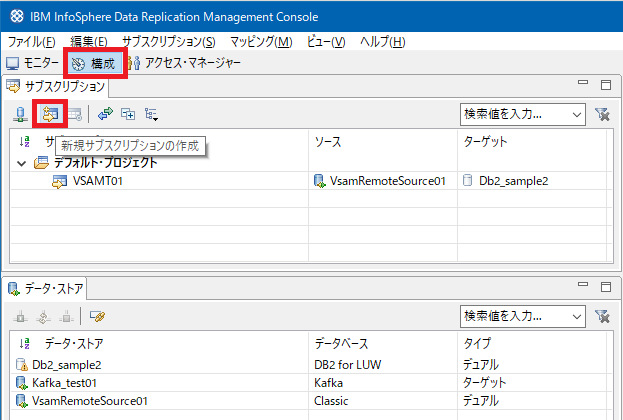623x420 pixels.
Task: Open the サブスクリプション(S) menu
Action: tap(169, 42)
